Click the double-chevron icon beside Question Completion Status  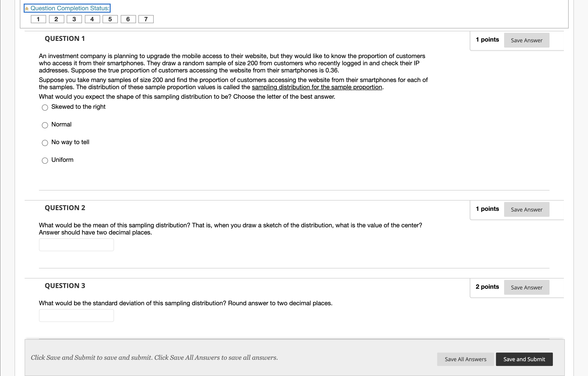[x=27, y=8]
